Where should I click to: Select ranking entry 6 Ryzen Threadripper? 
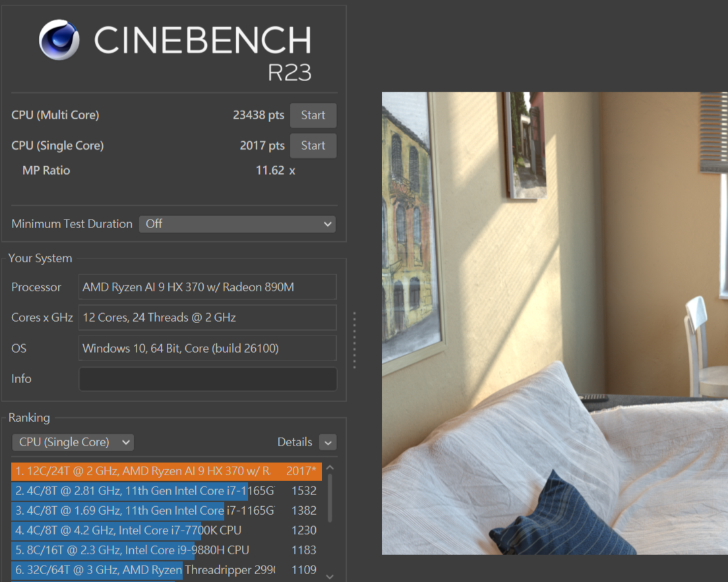pos(167,570)
